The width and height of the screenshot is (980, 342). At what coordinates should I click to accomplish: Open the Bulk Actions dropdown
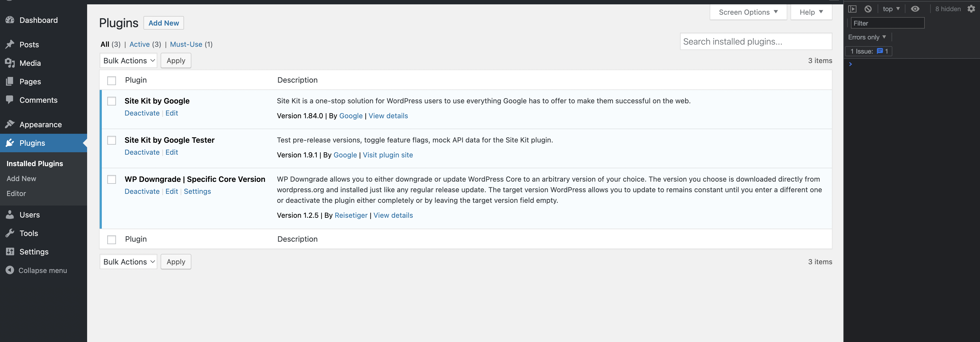(128, 60)
